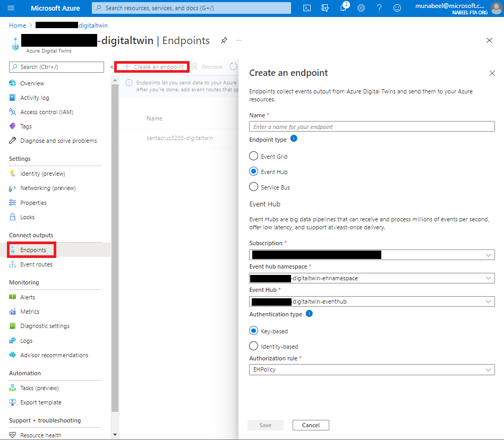Click the Tasks (preview) icon

point(13,388)
